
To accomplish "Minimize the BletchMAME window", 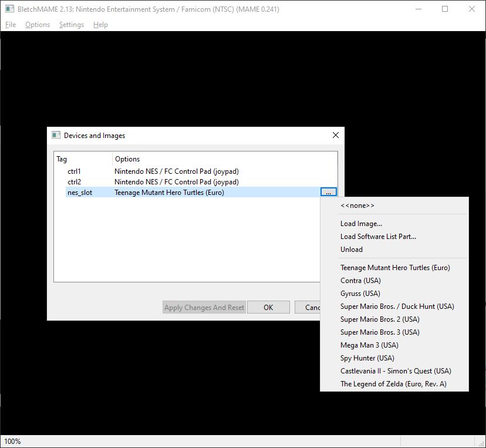I will 419,9.
